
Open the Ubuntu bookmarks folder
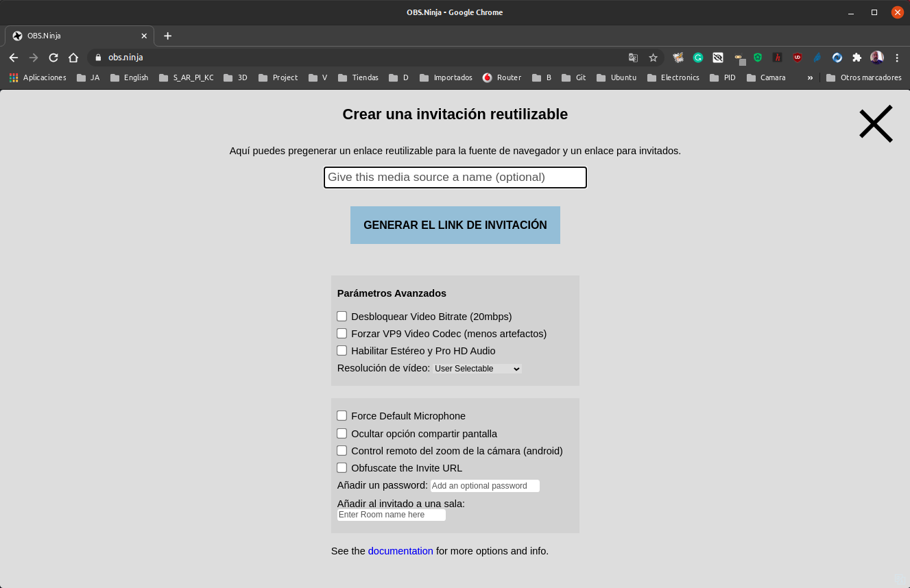pos(616,77)
